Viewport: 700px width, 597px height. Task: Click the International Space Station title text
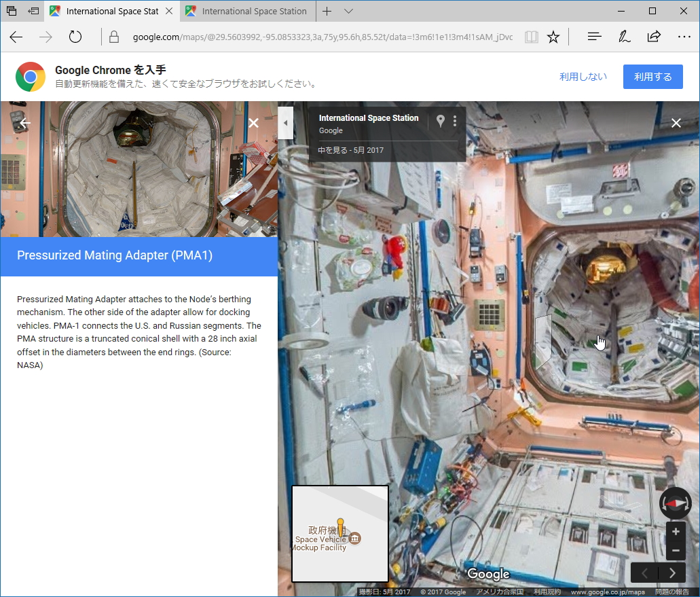point(369,118)
